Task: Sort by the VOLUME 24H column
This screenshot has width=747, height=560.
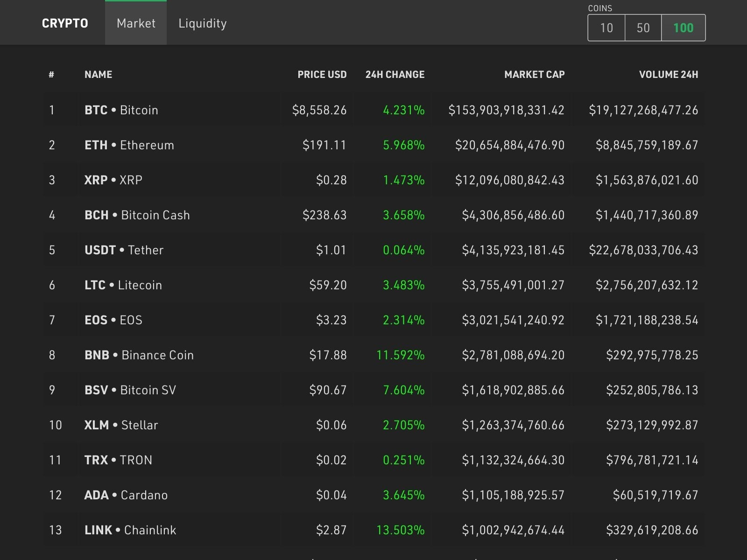Action: tap(669, 74)
